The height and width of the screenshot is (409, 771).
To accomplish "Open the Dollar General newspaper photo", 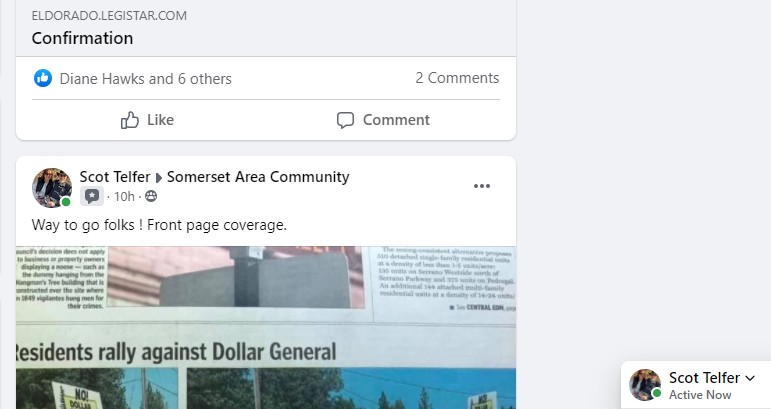I will pyautogui.click(x=266, y=327).
